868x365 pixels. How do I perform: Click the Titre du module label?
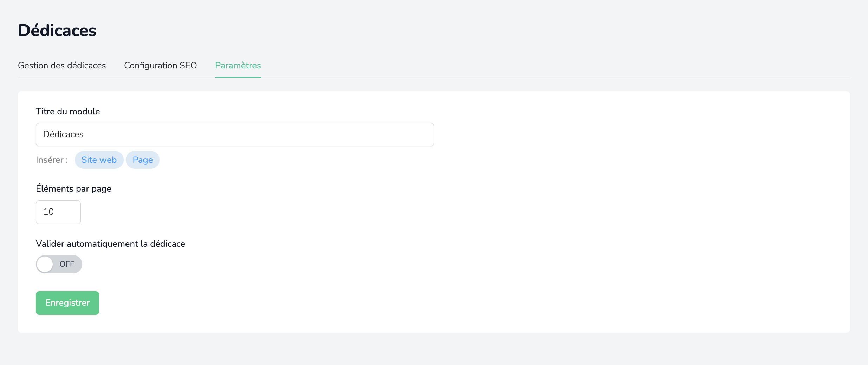(x=68, y=112)
